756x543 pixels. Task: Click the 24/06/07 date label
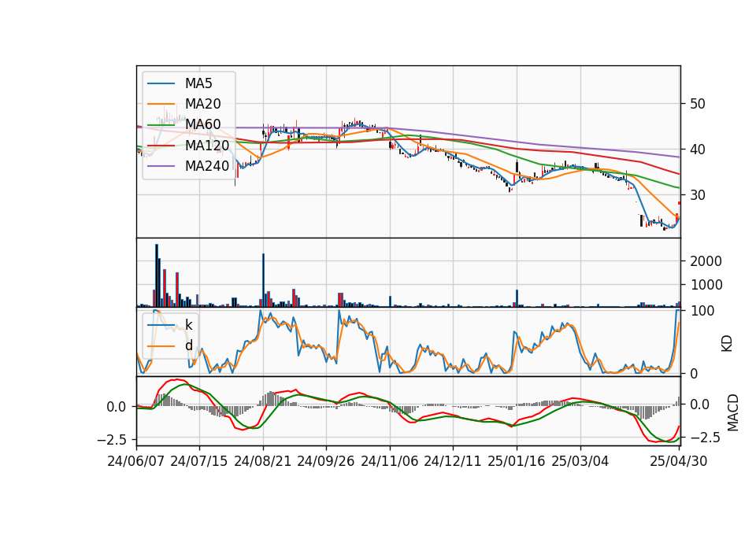[135, 461]
